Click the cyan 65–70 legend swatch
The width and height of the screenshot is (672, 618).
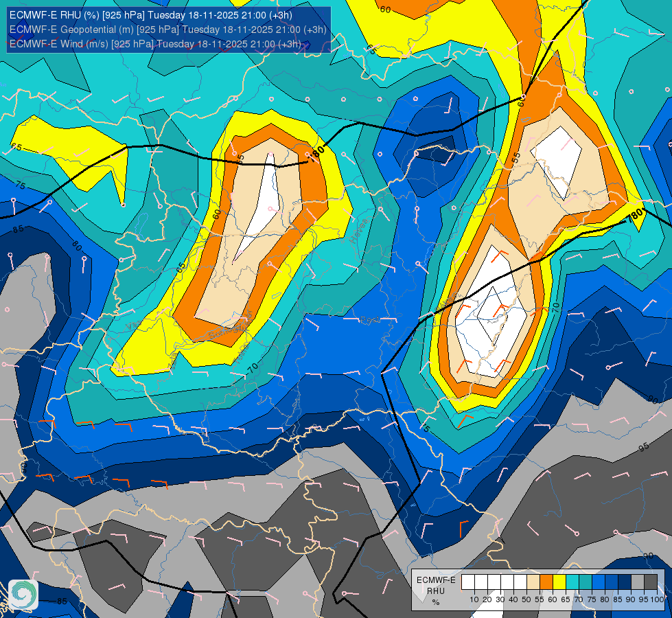[x=572, y=582]
